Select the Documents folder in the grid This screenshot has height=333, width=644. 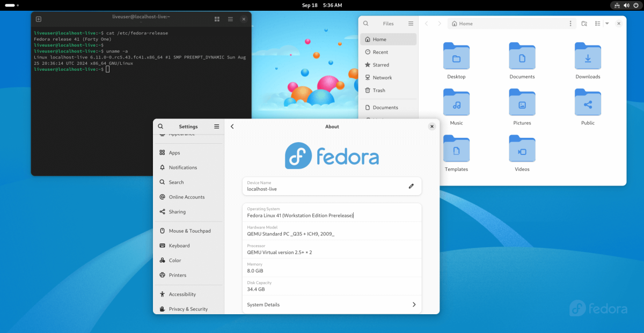(522, 56)
